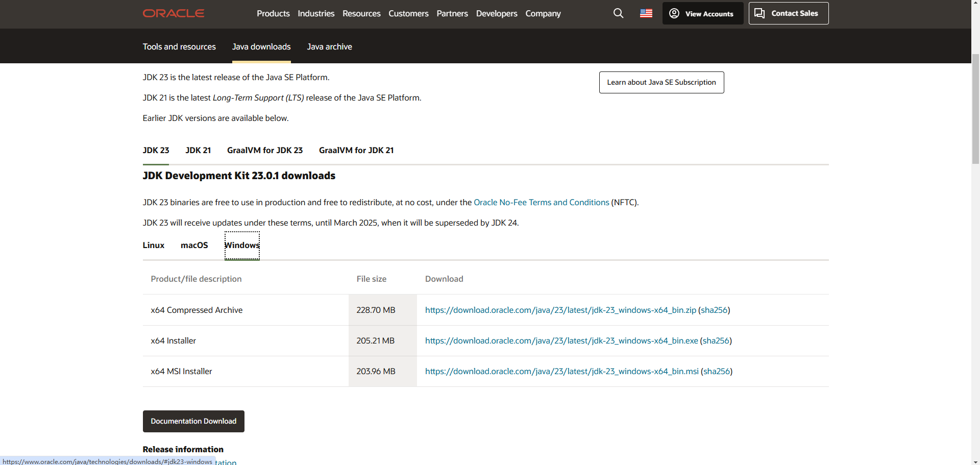Click the Oracle logo

coord(173,13)
